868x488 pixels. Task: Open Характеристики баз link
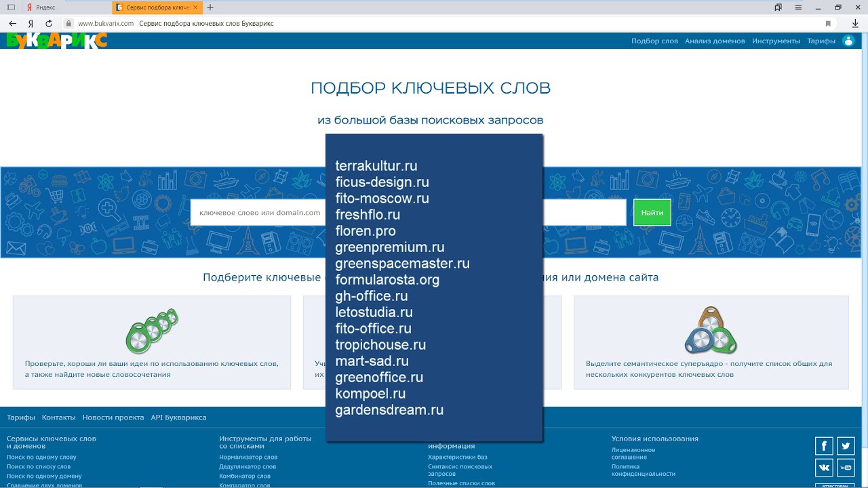457,457
